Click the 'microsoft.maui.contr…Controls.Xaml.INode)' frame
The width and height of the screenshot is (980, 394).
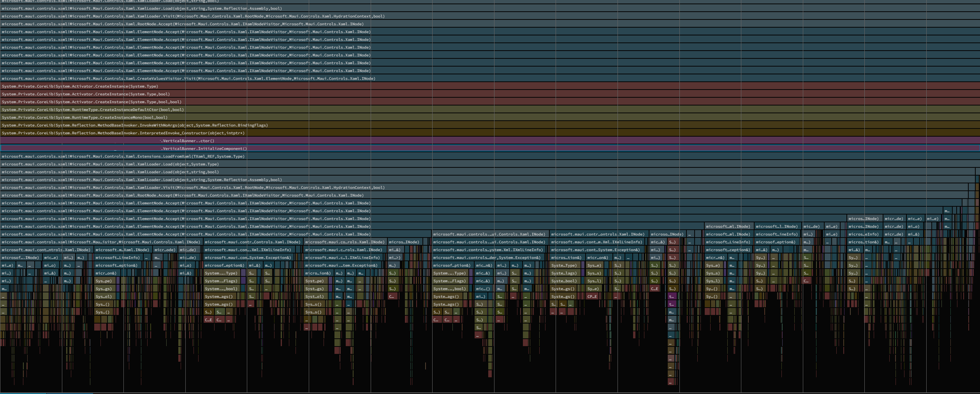[252, 242]
